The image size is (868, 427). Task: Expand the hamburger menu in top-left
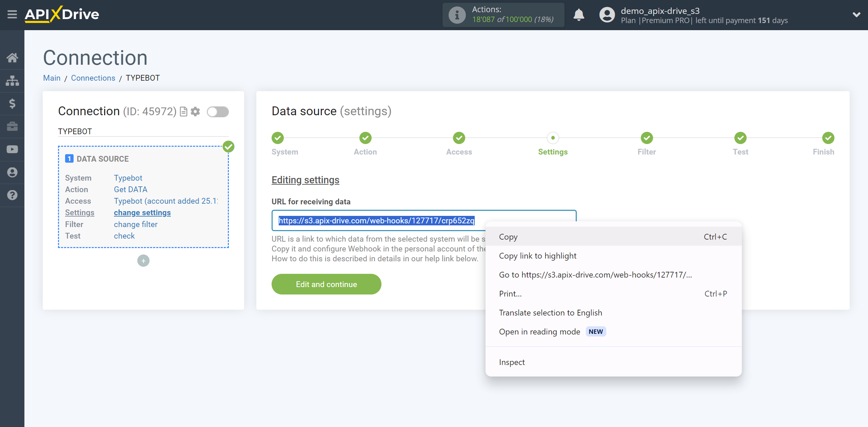[12, 14]
